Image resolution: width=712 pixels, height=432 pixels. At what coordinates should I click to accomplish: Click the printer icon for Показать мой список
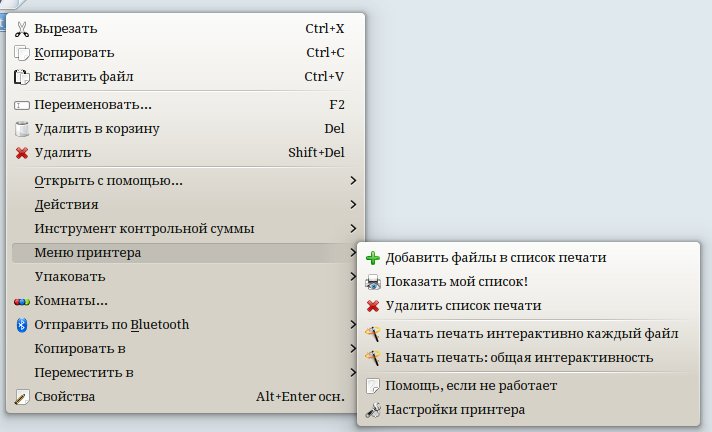373,282
